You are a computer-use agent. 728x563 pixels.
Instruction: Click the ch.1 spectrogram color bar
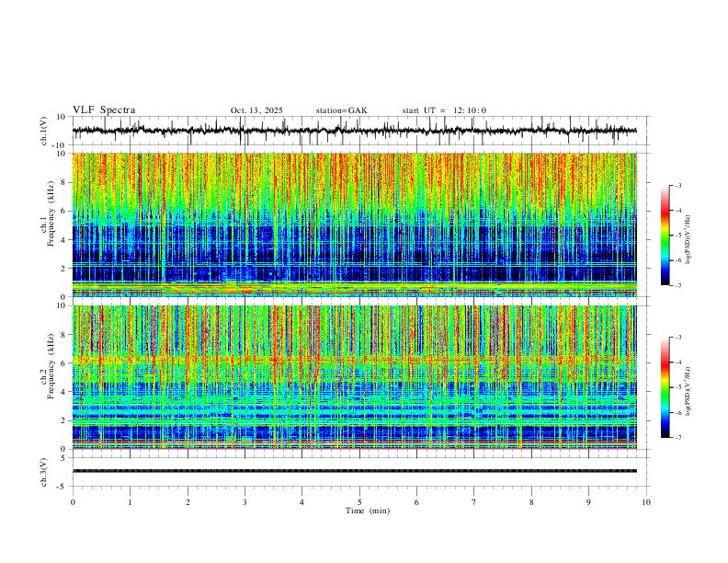[x=665, y=236]
